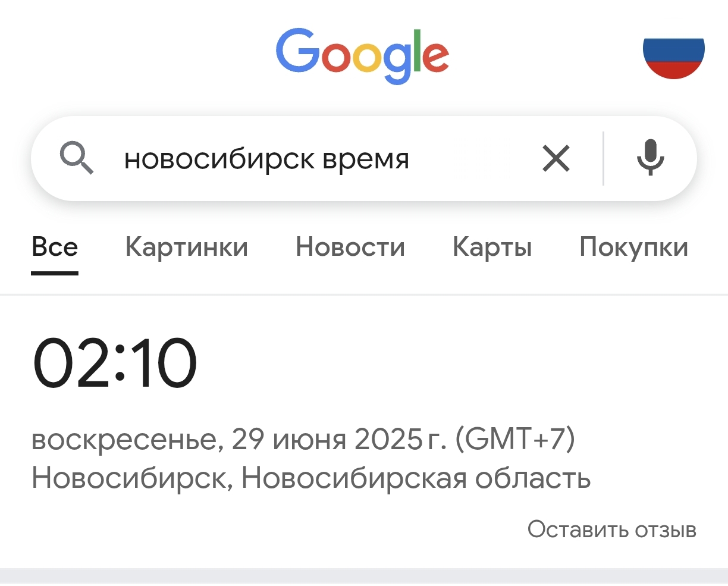Viewport: 728px width, 586px height.
Task: Click the magnifying glass search icon
Action: [x=77, y=158]
